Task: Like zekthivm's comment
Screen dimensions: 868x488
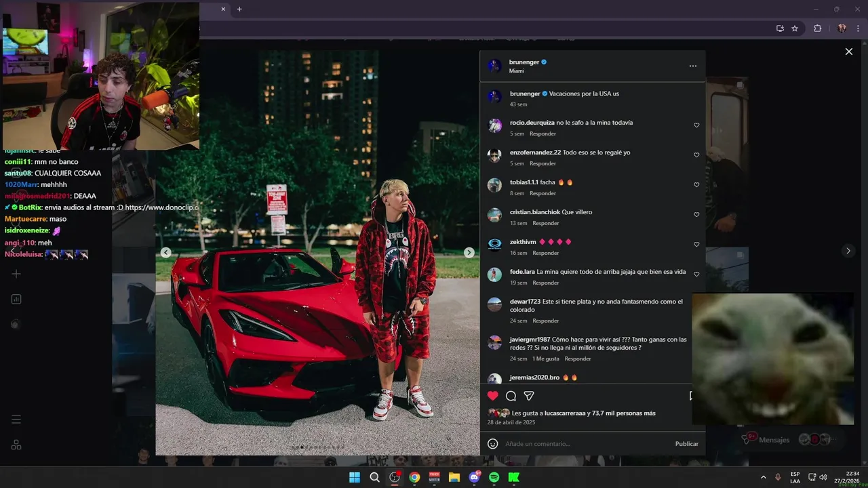Action: point(696,245)
